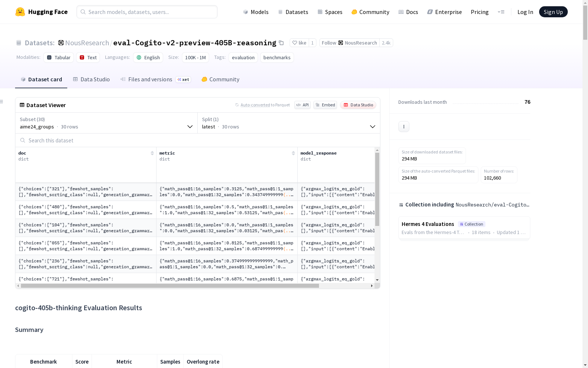Open Docs in the top navigation

408,12
